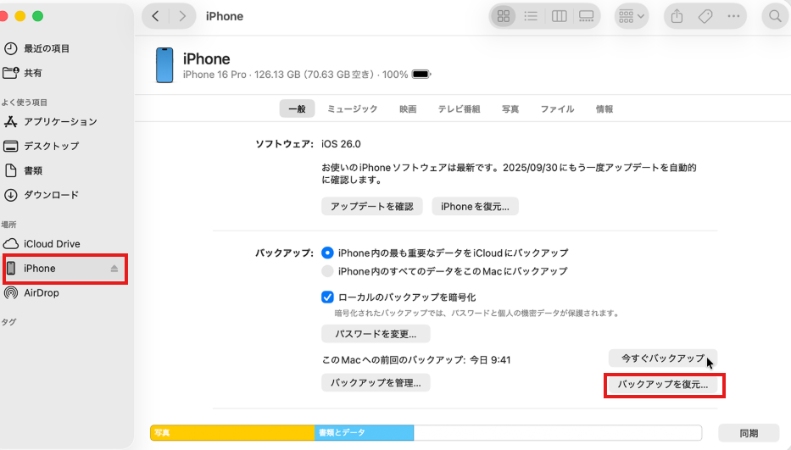Switch to the 情報 tab
Image resolution: width=791 pixels, height=450 pixels.
[x=604, y=109]
